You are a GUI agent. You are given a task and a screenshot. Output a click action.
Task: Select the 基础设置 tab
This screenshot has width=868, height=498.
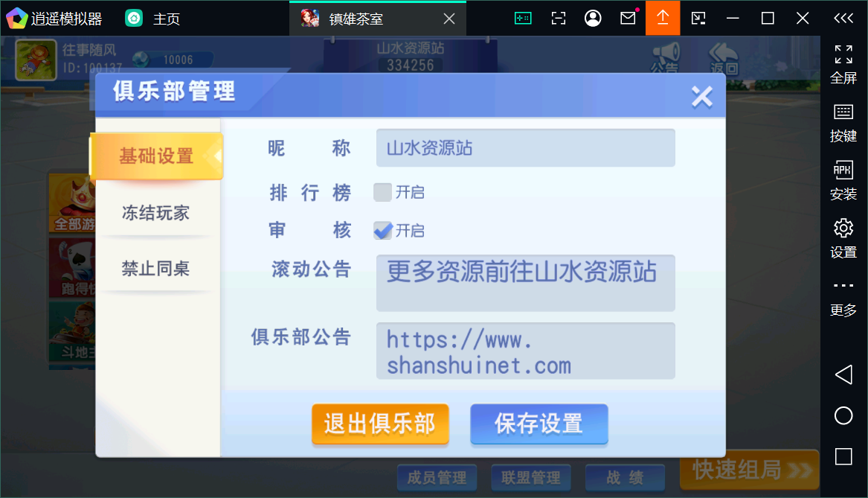click(157, 156)
